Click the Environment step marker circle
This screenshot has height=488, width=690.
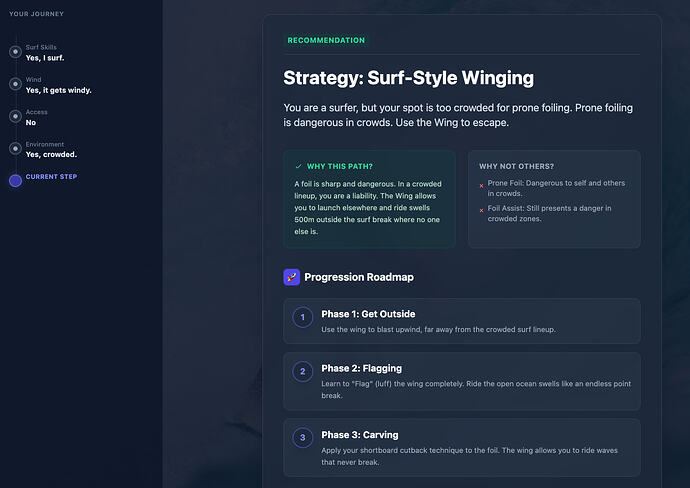(15, 149)
